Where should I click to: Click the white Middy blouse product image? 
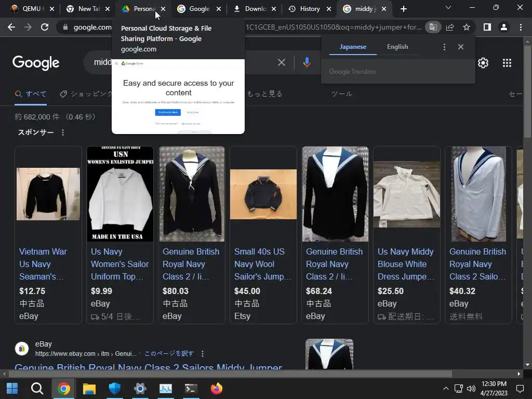pyautogui.click(x=406, y=194)
